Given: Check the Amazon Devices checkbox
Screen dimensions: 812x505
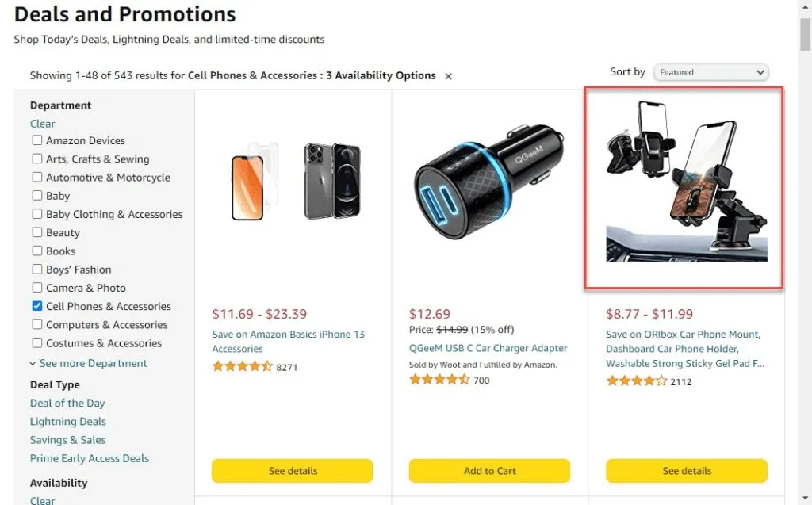Looking at the screenshot, I should [x=36, y=140].
